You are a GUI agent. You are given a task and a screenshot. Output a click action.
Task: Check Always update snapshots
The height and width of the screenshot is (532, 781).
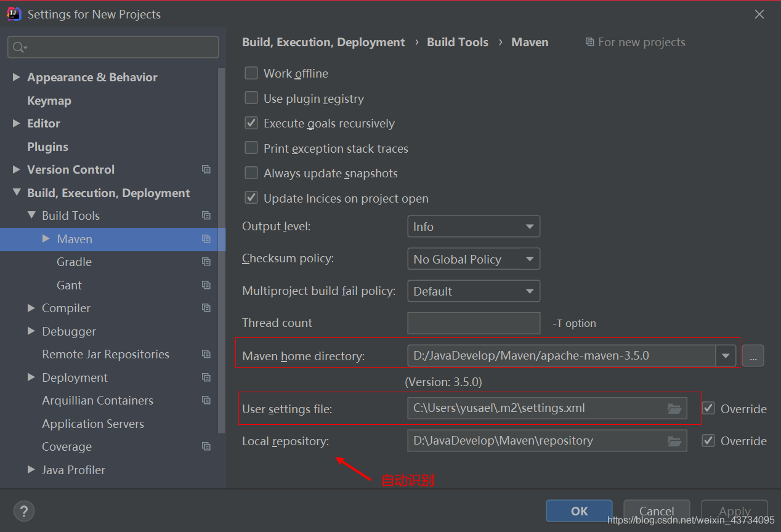coord(251,173)
